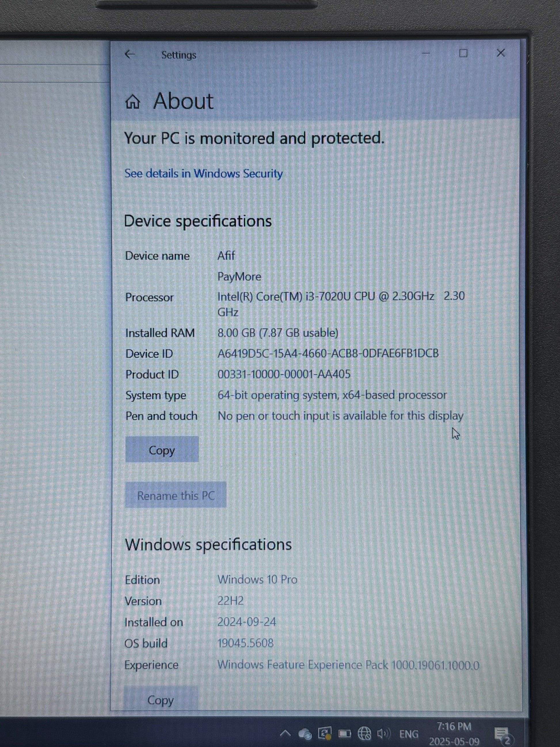This screenshot has width=560, height=747.
Task: Click the Windows Update tray icon
Action: pos(324,733)
